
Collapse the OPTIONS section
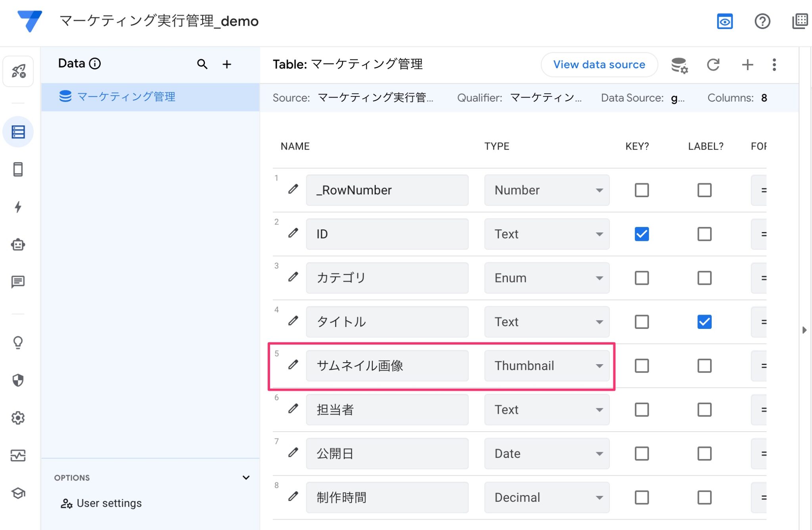coord(246,477)
